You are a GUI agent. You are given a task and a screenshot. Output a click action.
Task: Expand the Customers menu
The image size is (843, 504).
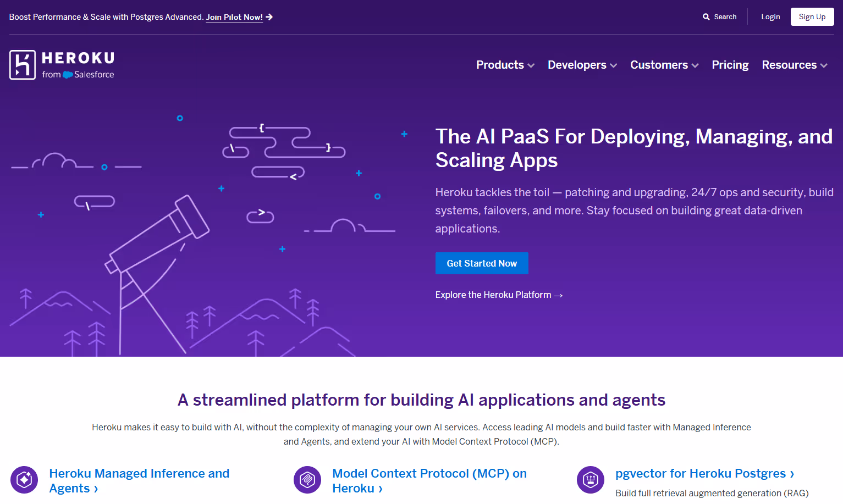664,65
